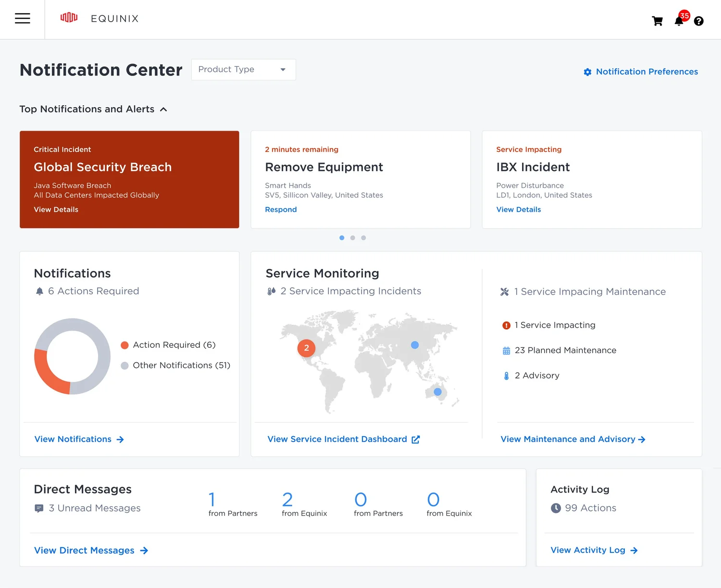The width and height of the screenshot is (721, 588).
Task: Select the second carousel pagination dot
Action: [x=352, y=238]
